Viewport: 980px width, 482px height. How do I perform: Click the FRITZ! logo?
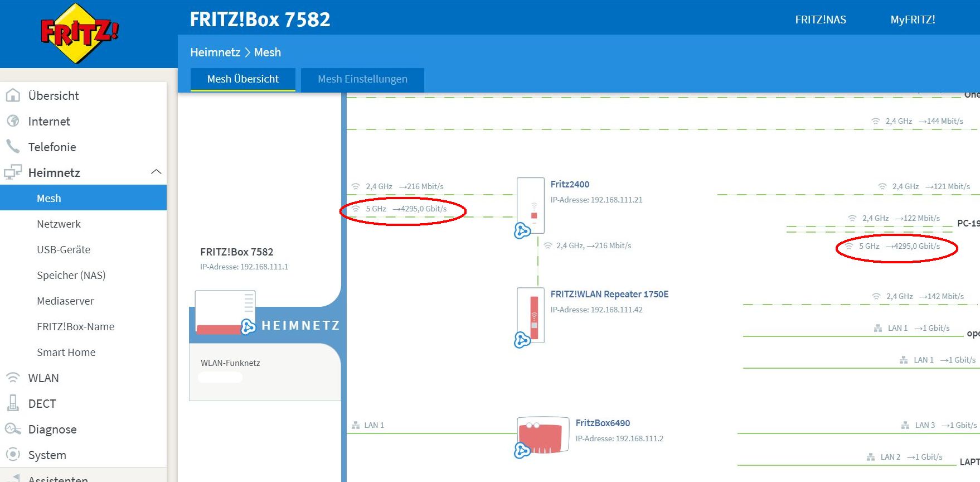80,33
